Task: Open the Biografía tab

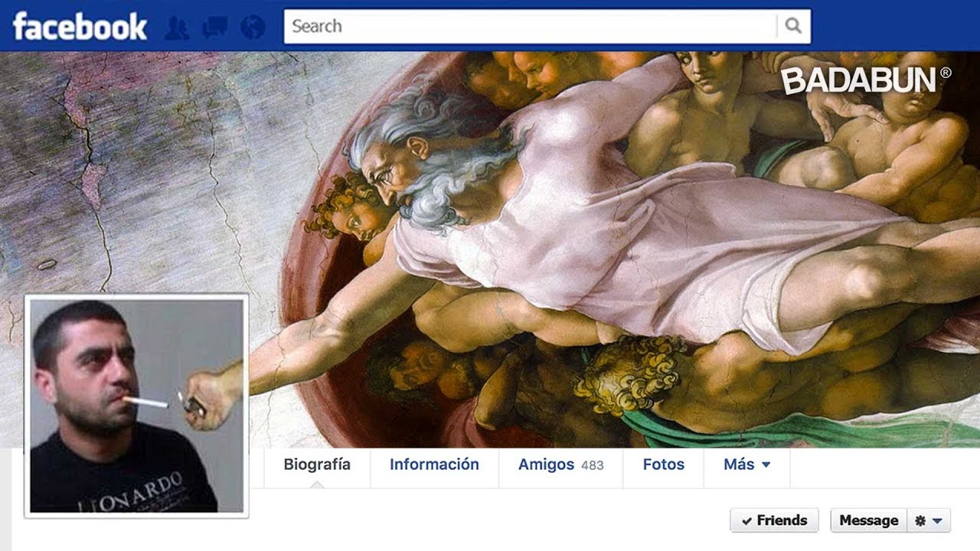Action: pyautogui.click(x=317, y=465)
